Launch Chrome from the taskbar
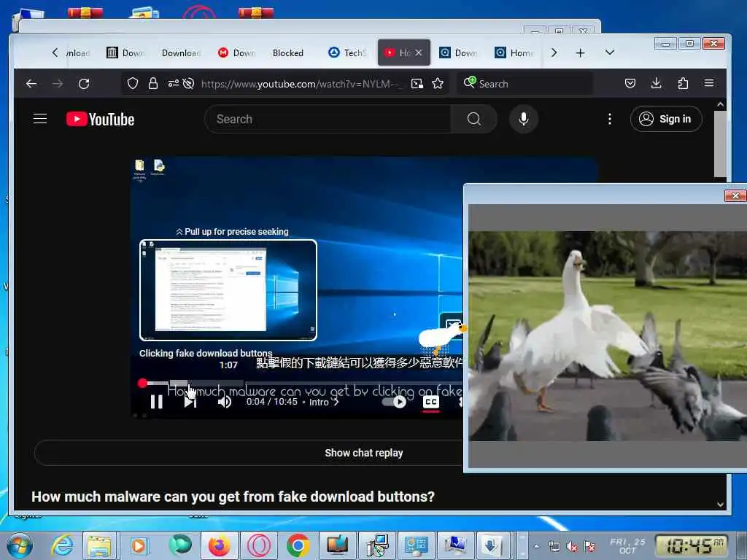This screenshot has width=747, height=560. [298, 545]
